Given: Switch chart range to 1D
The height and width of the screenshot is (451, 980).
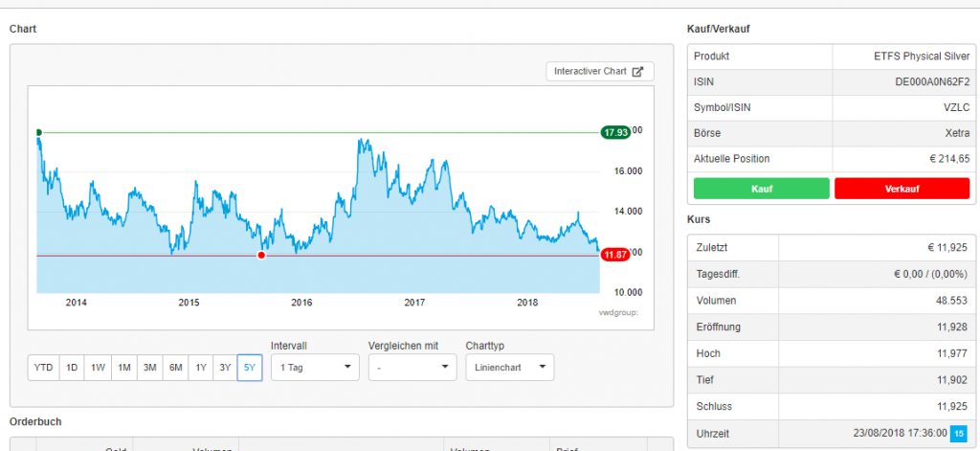Looking at the screenshot, I should point(71,368).
